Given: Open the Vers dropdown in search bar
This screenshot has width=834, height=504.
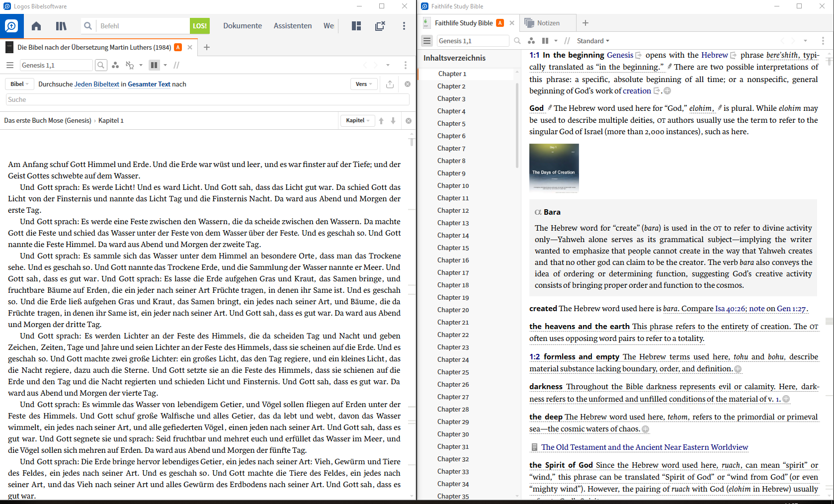Looking at the screenshot, I should tap(364, 84).
